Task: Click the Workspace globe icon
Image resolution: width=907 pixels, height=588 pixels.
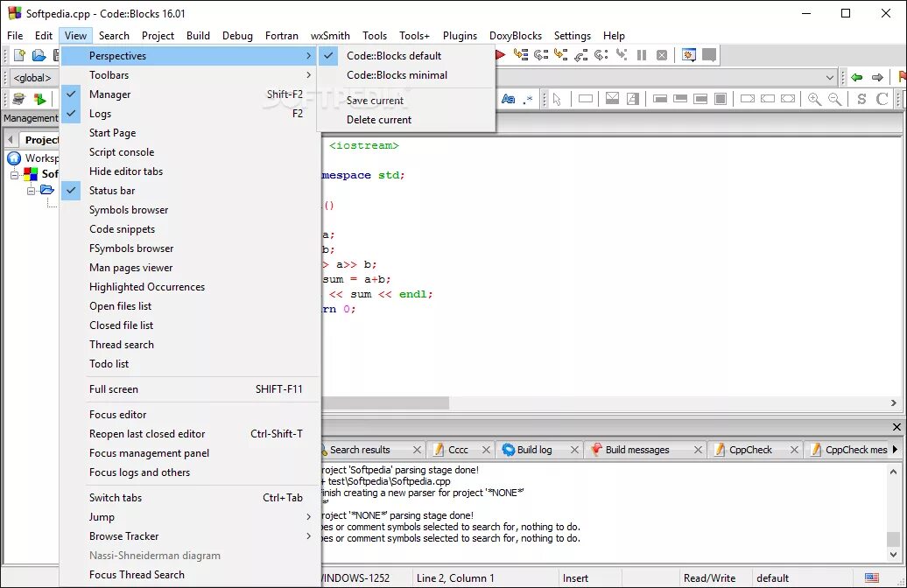Action: click(14, 157)
